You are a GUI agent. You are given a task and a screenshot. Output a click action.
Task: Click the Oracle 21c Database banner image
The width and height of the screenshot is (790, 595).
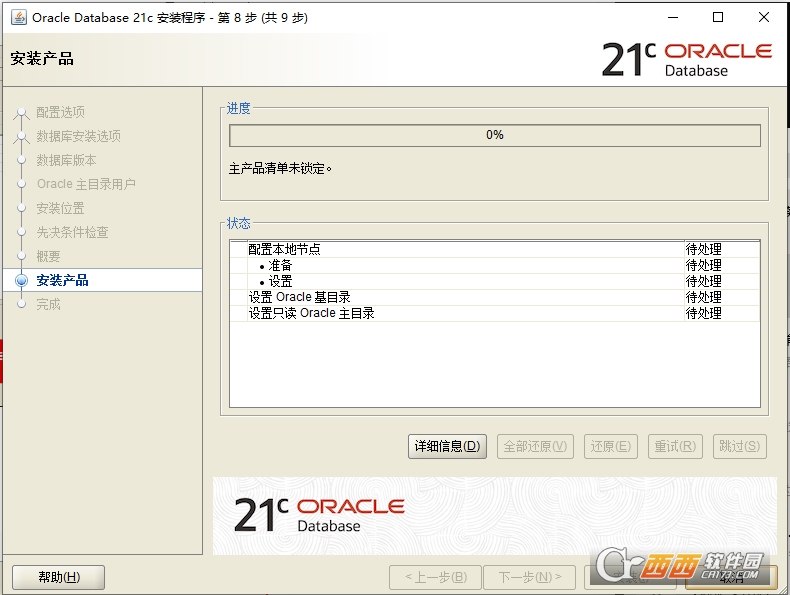tap(494, 516)
